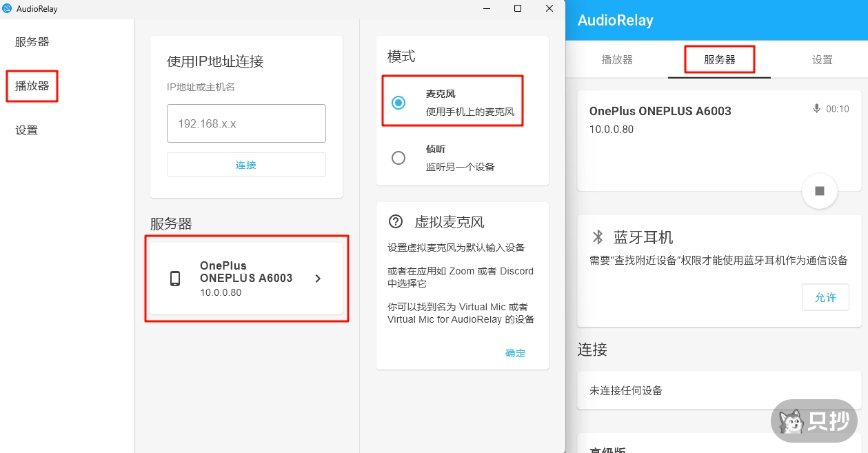Screen dimensions: 868x453
Task: Open 服务器 in the left sidebar
Action: (32, 42)
